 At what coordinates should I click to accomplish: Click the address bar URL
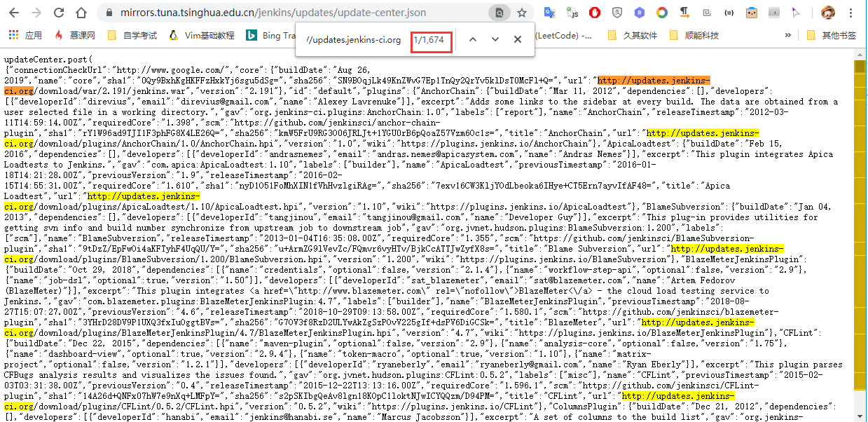coord(273,13)
